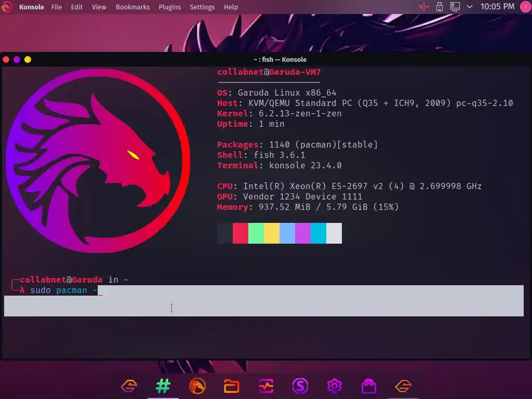This screenshot has width=532, height=399.
Task: Click the purple window control button
Action: [17, 60]
